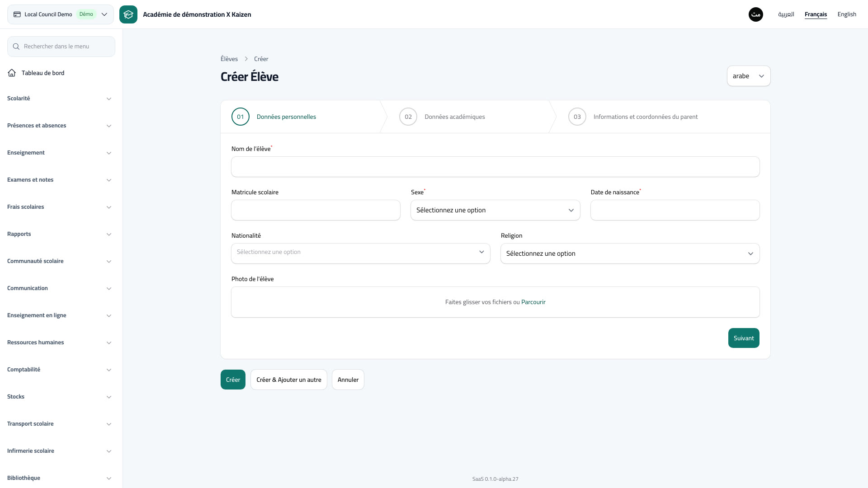The height and width of the screenshot is (488, 868).
Task: Click the home icon beside Tableau de bord
Action: (x=12, y=73)
